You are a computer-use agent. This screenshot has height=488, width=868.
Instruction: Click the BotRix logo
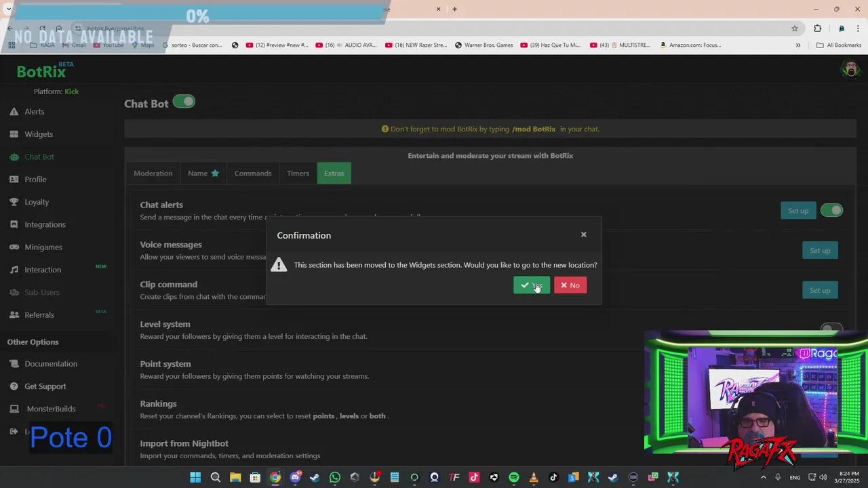click(x=41, y=71)
